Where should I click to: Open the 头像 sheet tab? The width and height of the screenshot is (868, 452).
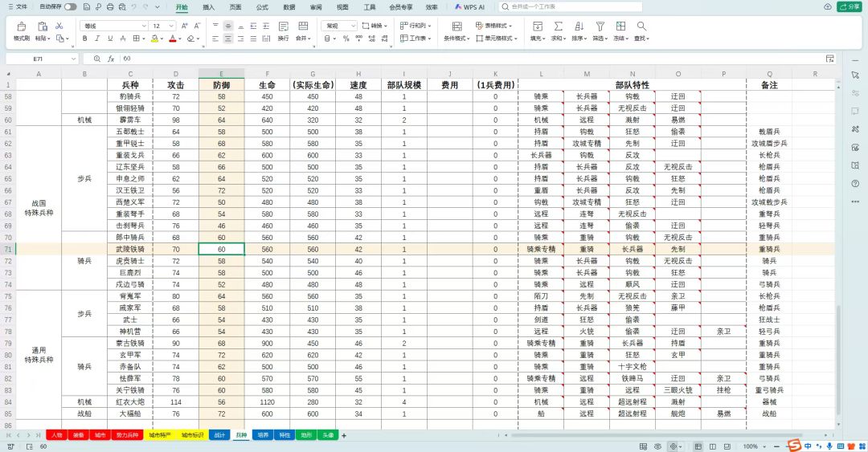(328, 435)
